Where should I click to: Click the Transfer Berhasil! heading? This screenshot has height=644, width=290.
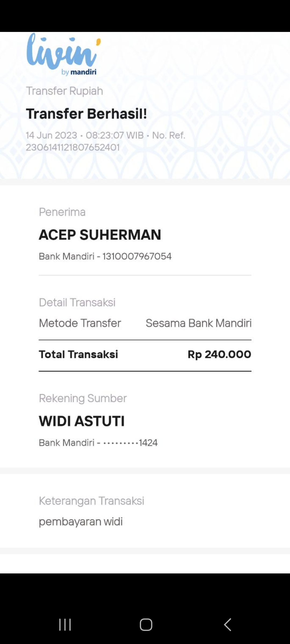click(x=86, y=114)
